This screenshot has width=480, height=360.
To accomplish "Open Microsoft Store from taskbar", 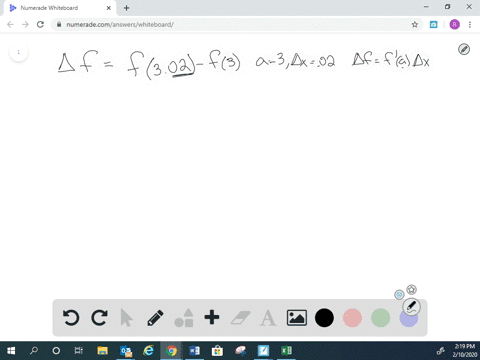I will pos(217,351).
